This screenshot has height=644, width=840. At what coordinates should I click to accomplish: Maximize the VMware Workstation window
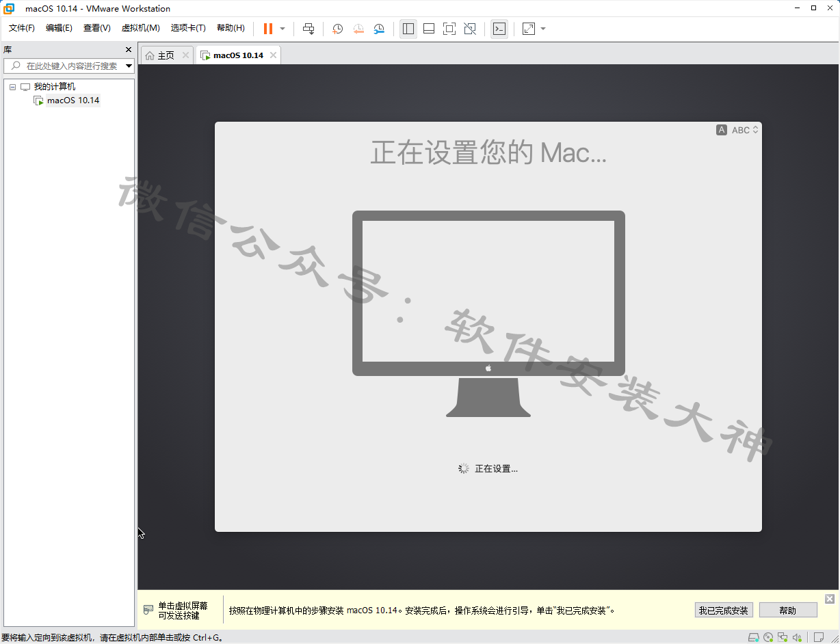click(813, 8)
